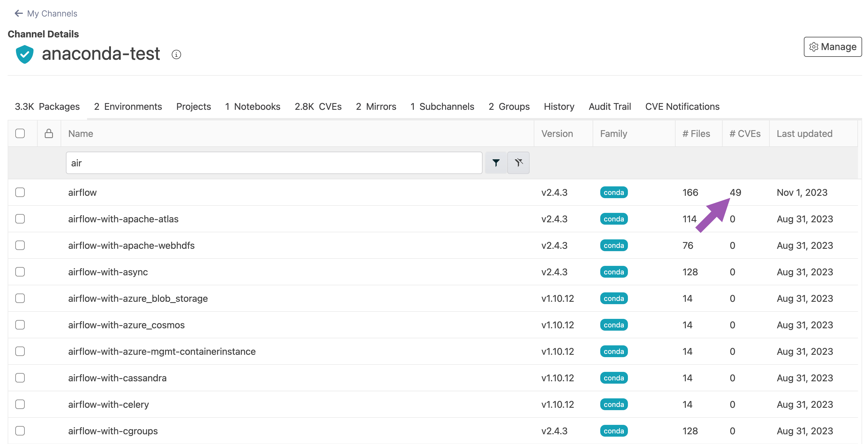Viewport: 868px width, 444px height.
Task: Check the airflow package checkbox
Action: 20,193
